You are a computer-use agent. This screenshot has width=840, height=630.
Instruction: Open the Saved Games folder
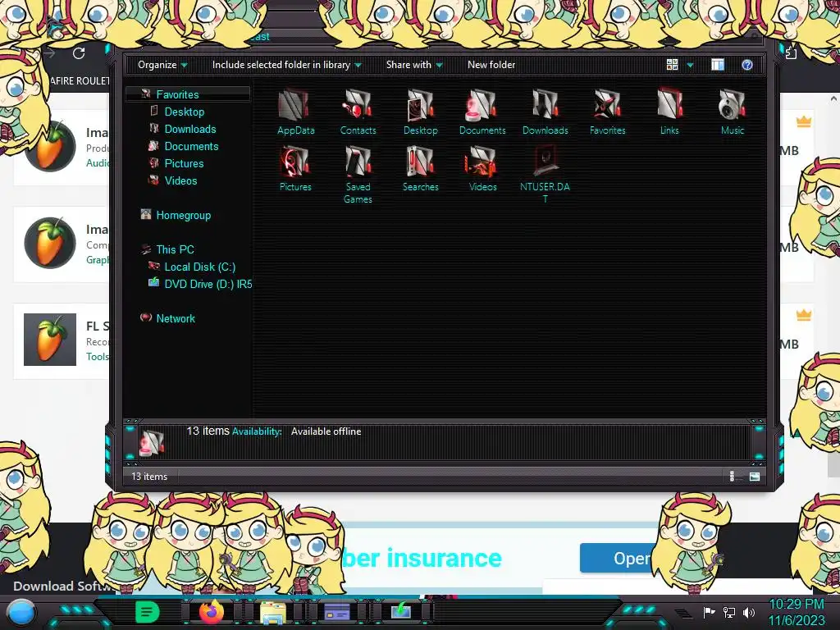coord(358,175)
